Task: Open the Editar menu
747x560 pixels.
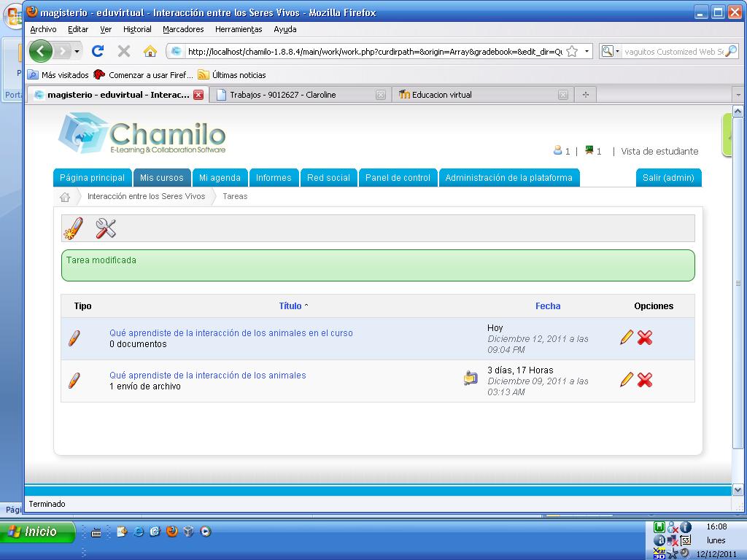Action: 78,29
